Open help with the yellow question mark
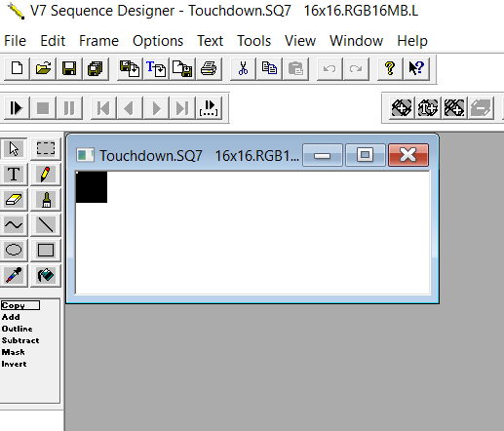This screenshot has height=431, width=504. coord(390,69)
